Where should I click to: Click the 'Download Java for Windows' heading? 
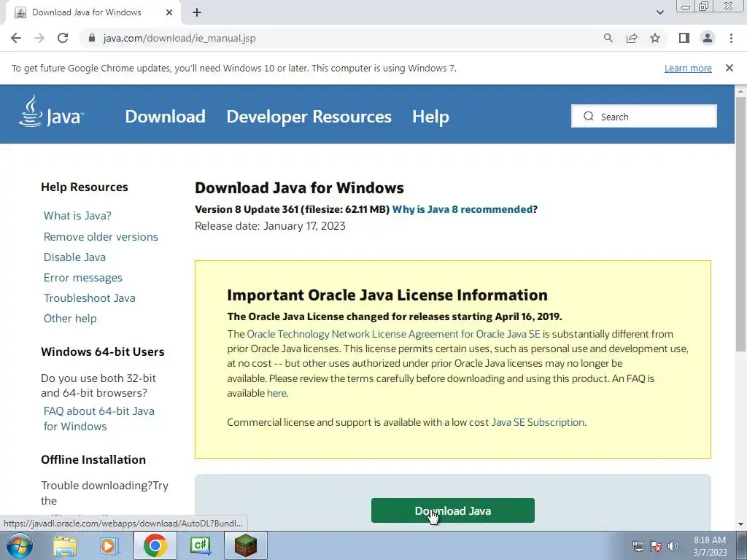(x=299, y=188)
